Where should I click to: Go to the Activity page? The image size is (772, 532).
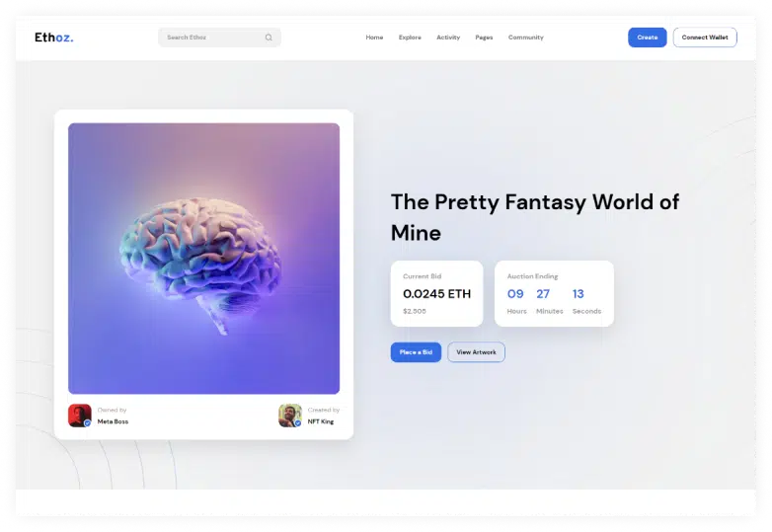[x=448, y=38]
